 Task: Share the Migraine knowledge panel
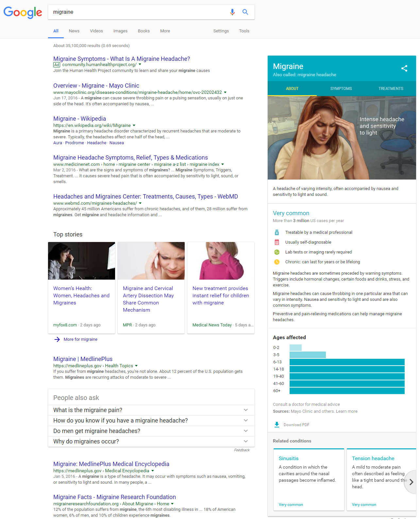coord(404,68)
